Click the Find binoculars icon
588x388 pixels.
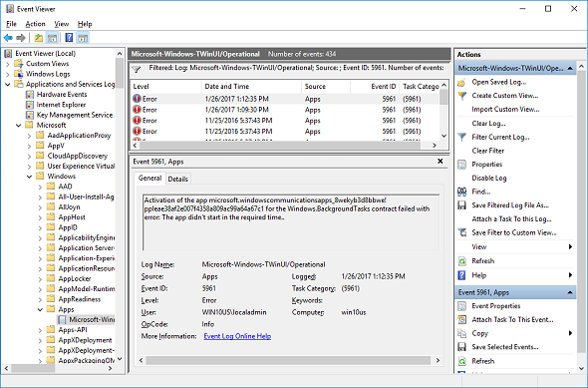tap(462, 192)
